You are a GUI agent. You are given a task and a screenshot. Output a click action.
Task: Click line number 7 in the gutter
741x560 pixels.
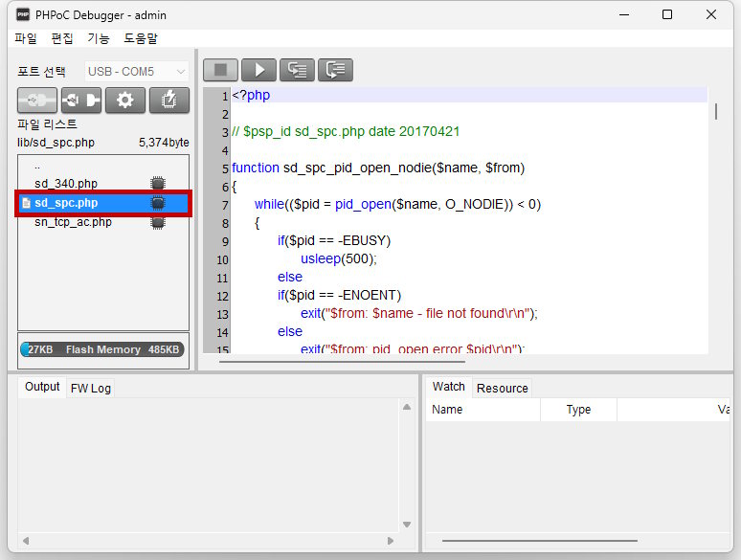[x=225, y=206]
